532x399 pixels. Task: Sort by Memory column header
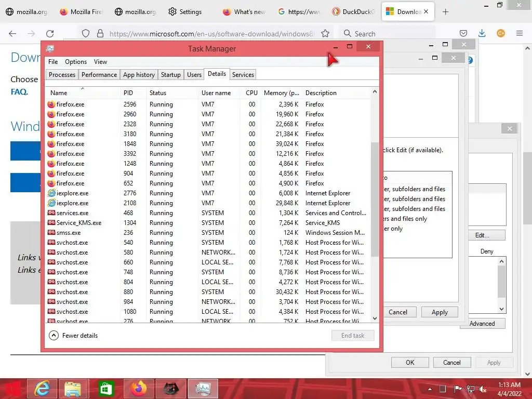[281, 92]
